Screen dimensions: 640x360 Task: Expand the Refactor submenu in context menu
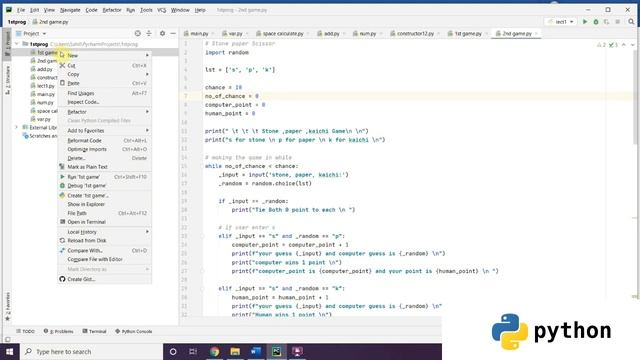pyautogui.click(x=105, y=111)
